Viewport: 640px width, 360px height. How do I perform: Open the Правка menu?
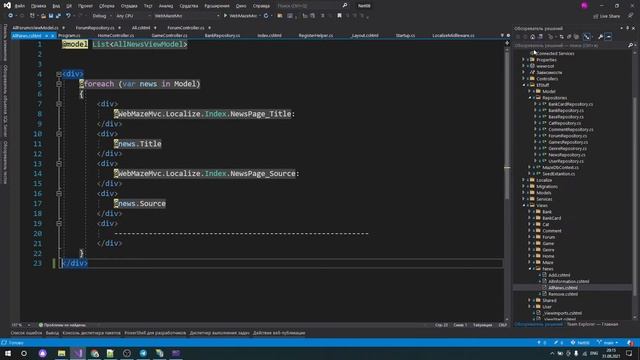click(38, 6)
